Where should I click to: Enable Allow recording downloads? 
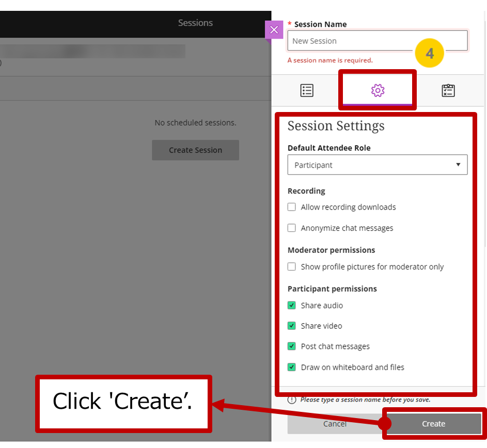pyautogui.click(x=291, y=206)
